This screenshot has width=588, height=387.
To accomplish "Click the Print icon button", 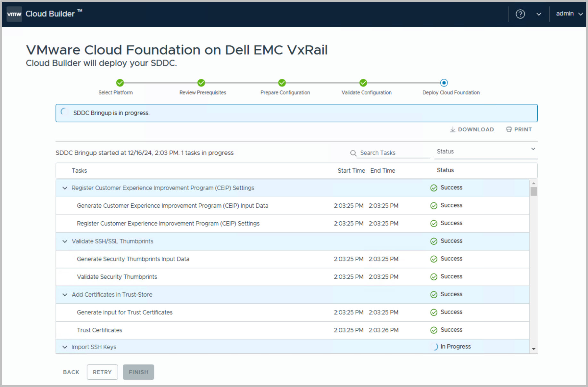I will coord(509,129).
